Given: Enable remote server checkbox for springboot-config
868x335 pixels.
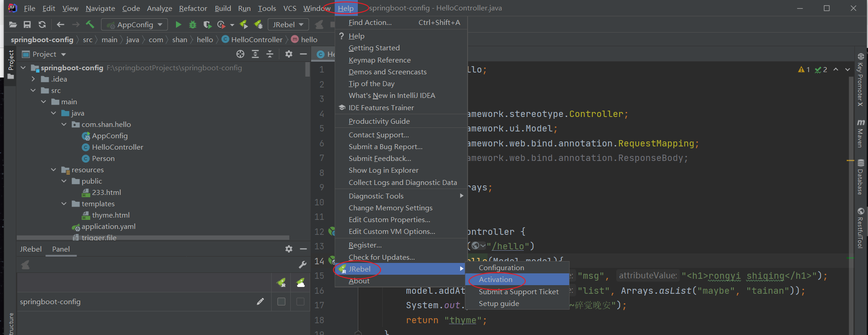Looking at the screenshot, I should pos(300,301).
